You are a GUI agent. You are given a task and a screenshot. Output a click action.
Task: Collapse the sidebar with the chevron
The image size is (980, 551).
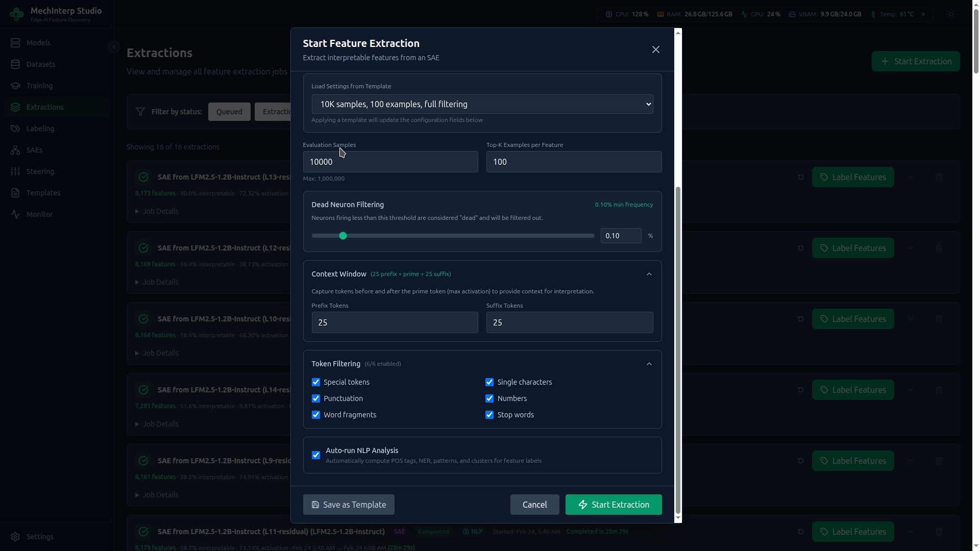[x=113, y=47]
